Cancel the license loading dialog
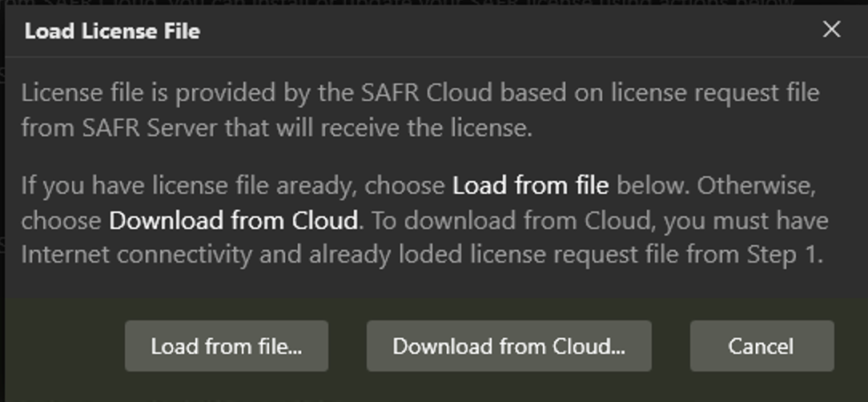Screen dimensions: 868x402 (761, 346)
